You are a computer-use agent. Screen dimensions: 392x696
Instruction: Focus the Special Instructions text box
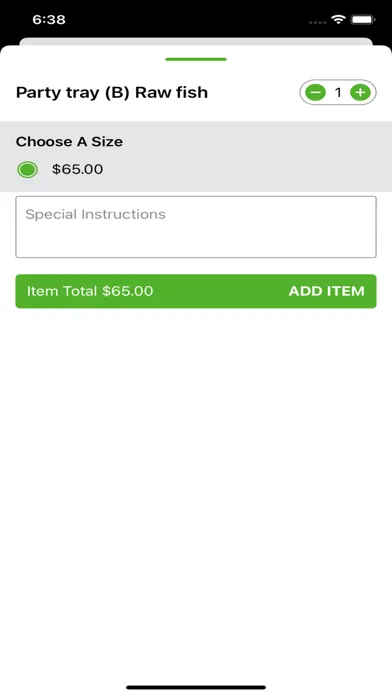coord(196,227)
